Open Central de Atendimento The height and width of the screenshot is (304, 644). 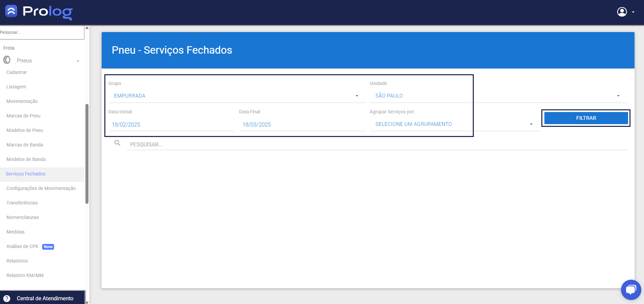pos(45,298)
